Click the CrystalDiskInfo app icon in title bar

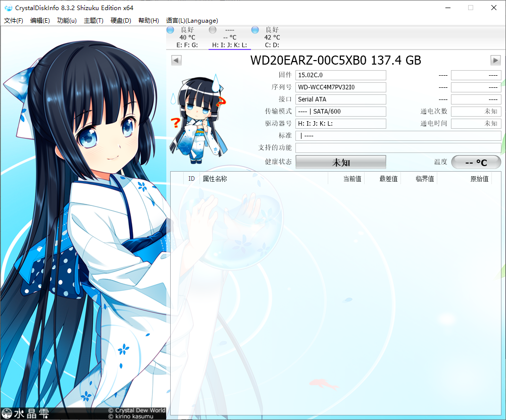tap(8, 8)
